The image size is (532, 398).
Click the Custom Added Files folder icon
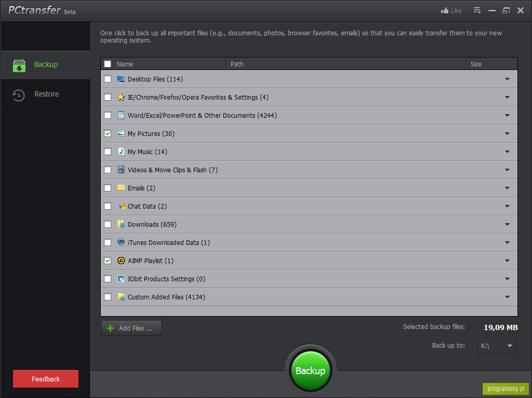(x=121, y=297)
